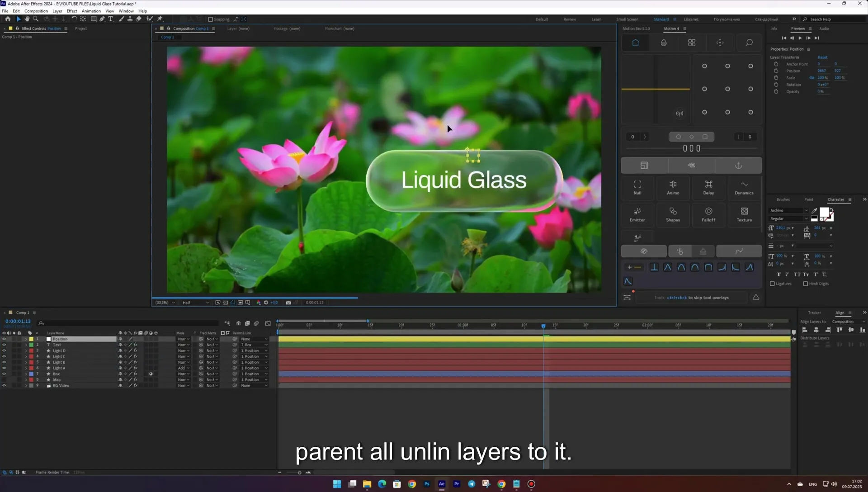Click the current time 0:00:01:13 field
The image size is (868, 492).
pos(18,321)
